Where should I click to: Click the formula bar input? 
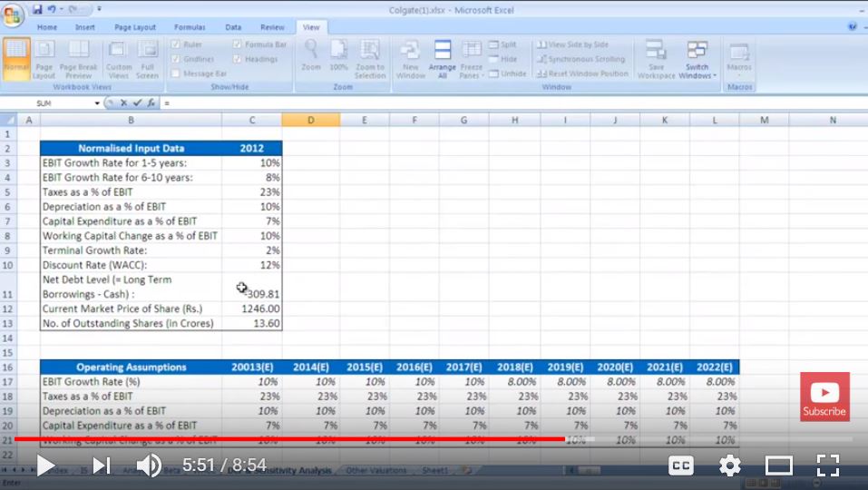click(513, 103)
